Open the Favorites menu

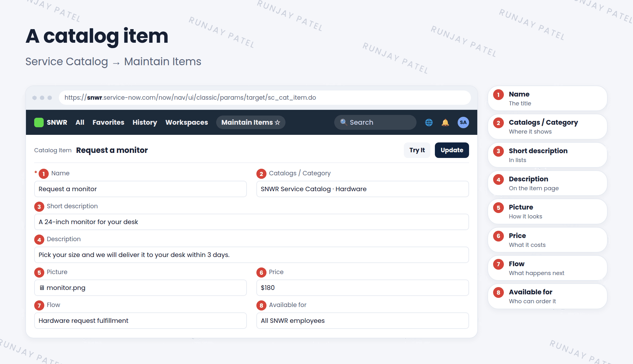click(108, 122)
